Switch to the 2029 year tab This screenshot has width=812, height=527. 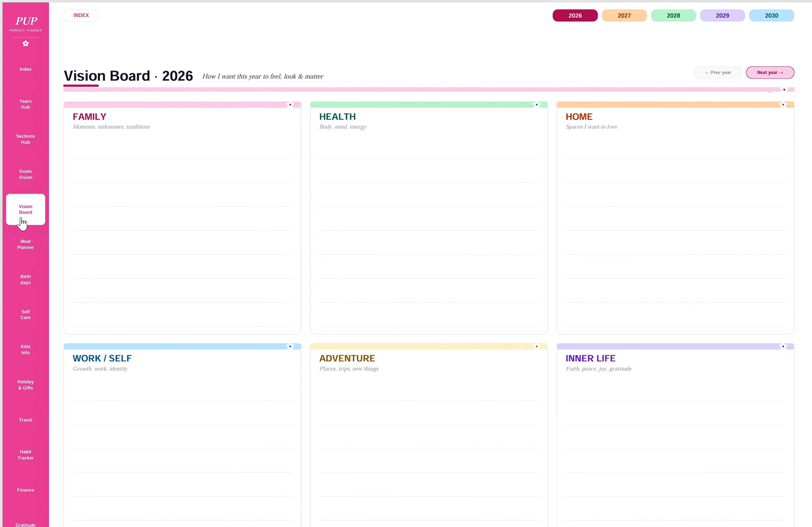coord(722,16)
